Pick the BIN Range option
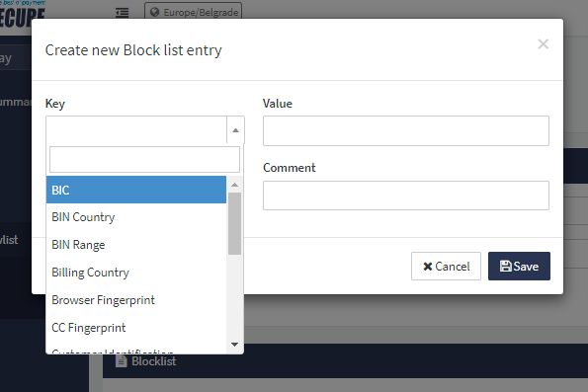The height and width of the screenshot is (392, 588). coord(136,245)
